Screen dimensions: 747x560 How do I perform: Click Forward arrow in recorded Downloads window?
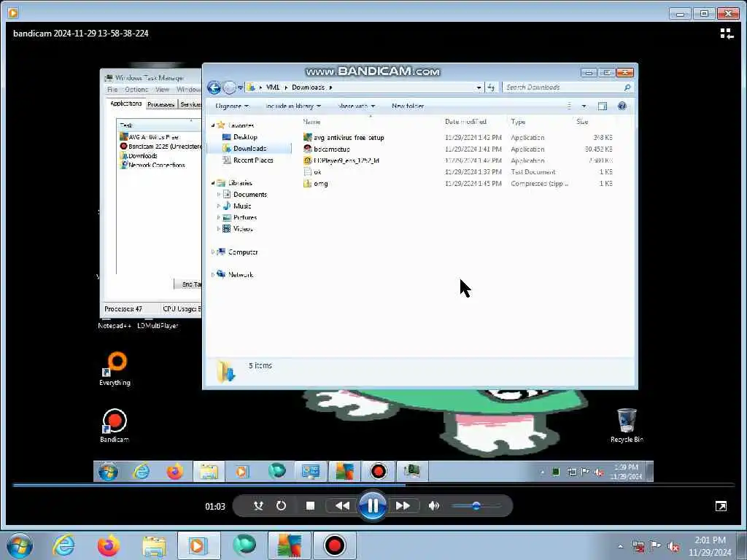(230, 87)
